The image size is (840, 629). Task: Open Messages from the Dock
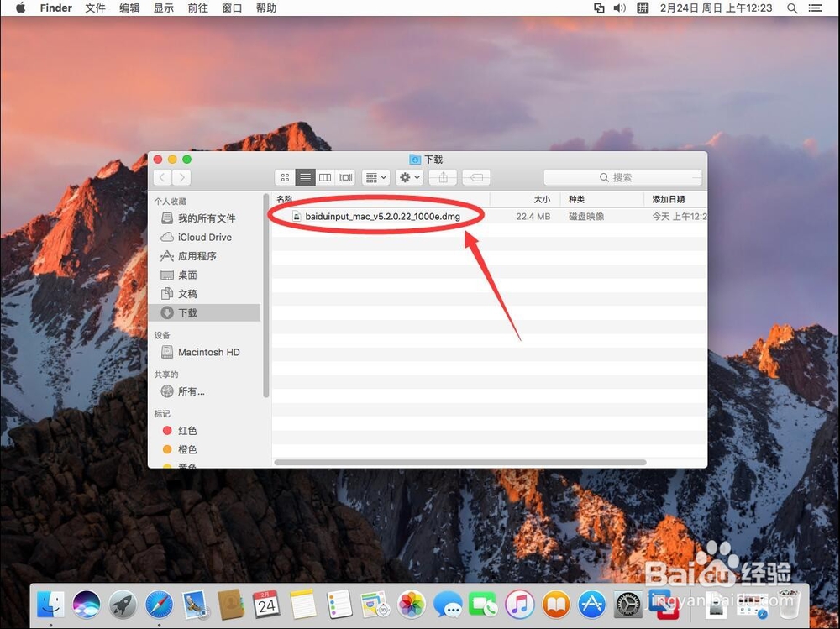[448, 605]
